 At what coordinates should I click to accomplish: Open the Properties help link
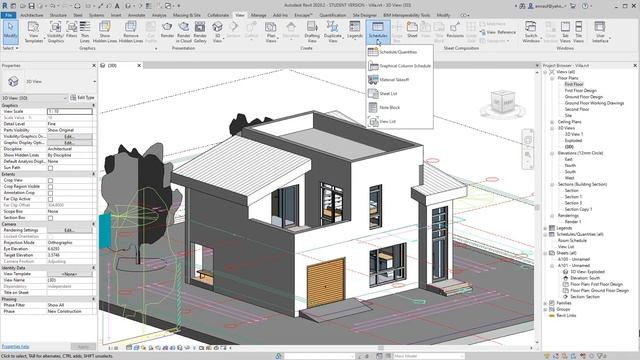pyautogui.click(x=15, y=347)
